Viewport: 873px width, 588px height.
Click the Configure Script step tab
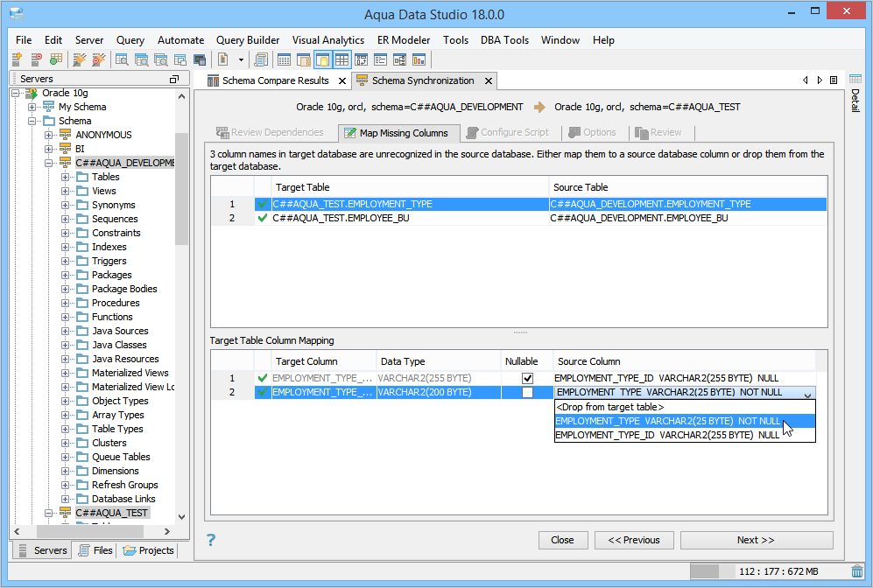tap(508, 132)
